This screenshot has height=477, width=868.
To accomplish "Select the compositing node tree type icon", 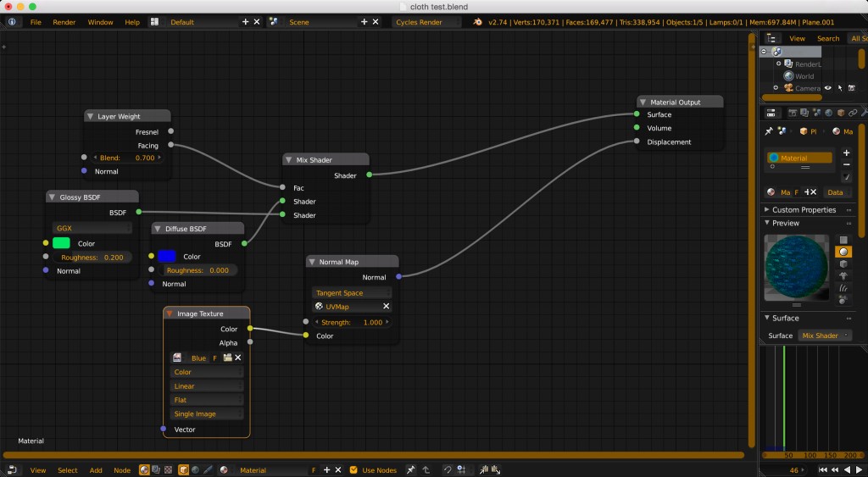I will [156, 469].
